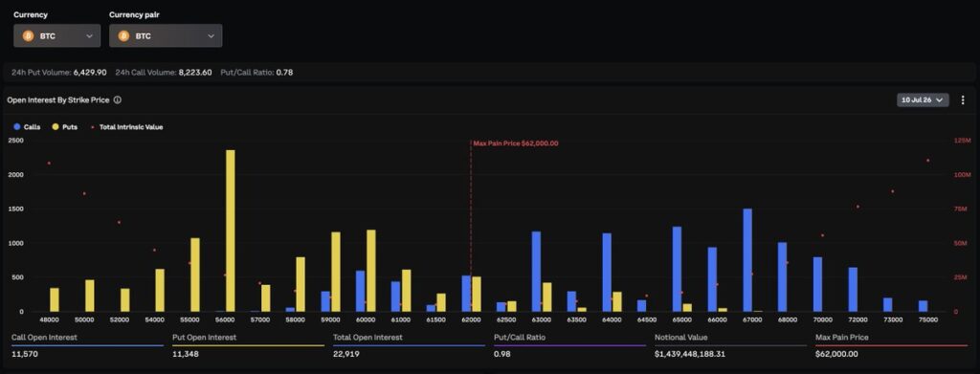Screen dimensions: 980x374
Task: Click the Bitcoin icon in the Currency pair dropdown
Action: (x=123, y=35)
